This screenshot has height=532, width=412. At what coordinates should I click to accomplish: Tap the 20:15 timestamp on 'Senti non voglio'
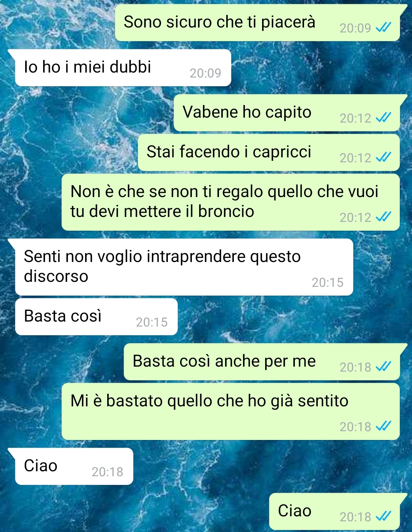(328, 282)
